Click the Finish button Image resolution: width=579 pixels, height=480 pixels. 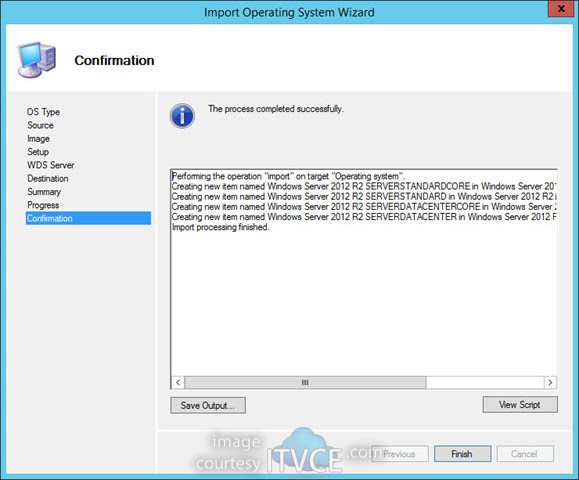click(462, 453)
